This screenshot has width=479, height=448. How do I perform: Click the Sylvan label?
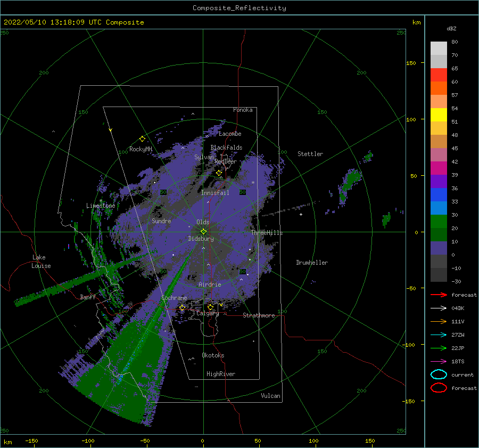point(204,157)
